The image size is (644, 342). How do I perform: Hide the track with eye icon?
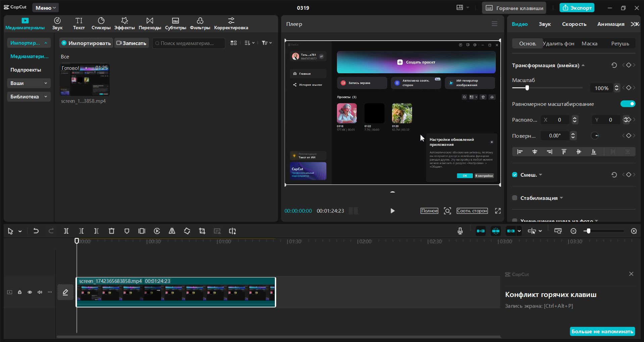click(30, 292)
